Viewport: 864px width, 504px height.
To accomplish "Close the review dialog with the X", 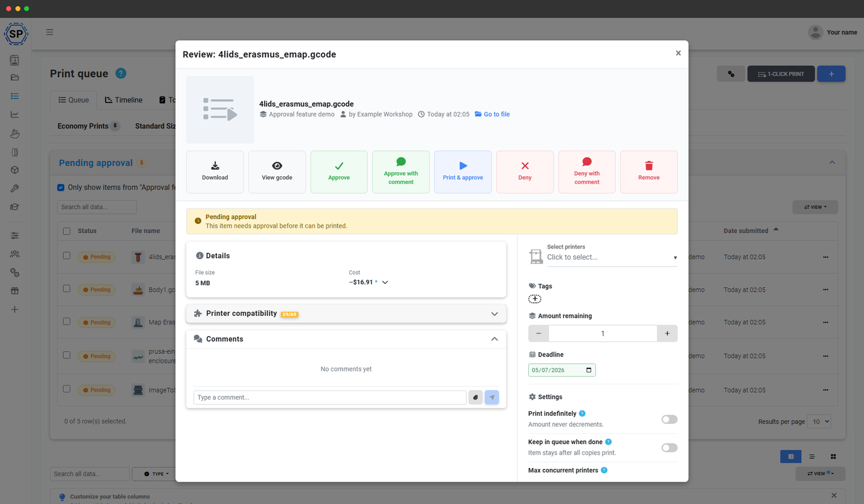I will [x=678, y=53].
